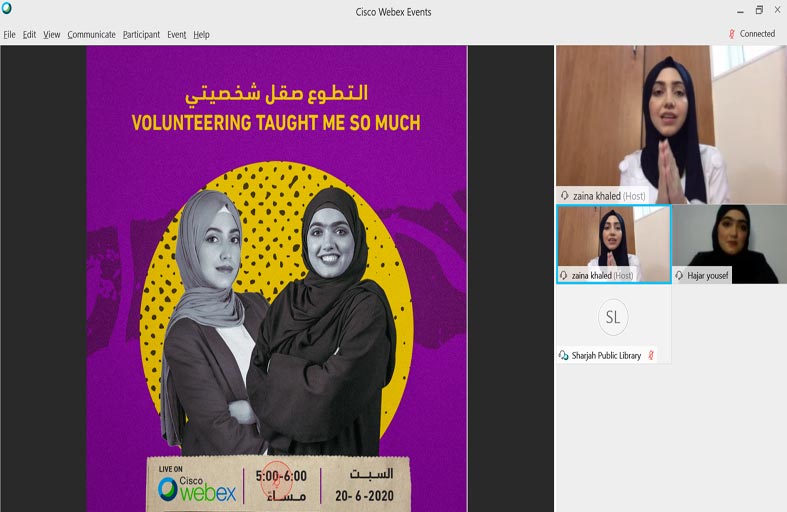The image size is (787, 512).
Task: Open the View menu
Action: click(x=51, y=35)
